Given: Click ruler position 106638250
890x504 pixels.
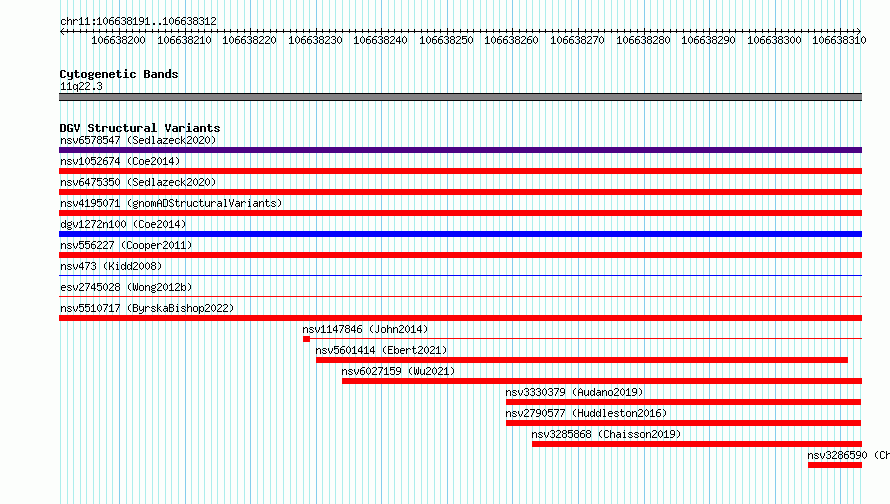Looking at the screenshot, I should point(446,40).
